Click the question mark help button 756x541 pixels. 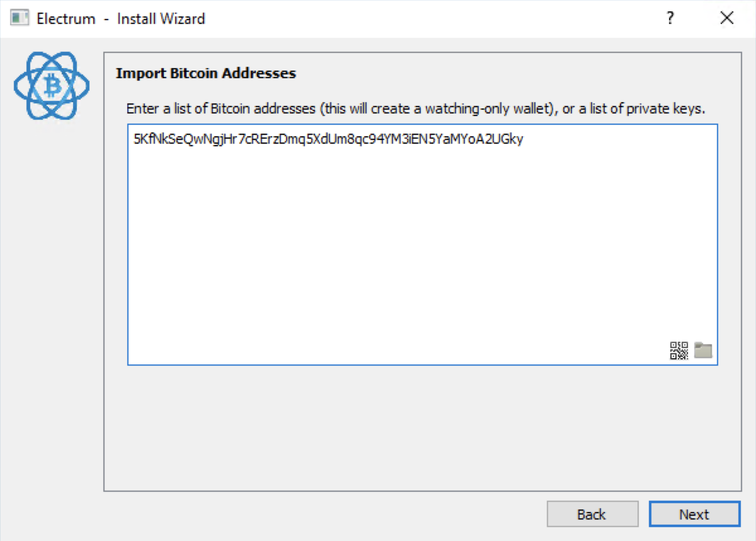pyautogui.click(x=671, y=18)
